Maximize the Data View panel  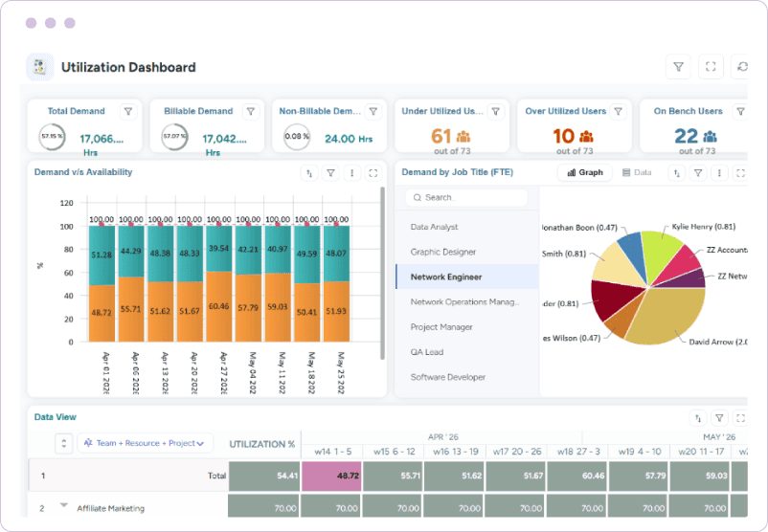[x=740, y=418]
